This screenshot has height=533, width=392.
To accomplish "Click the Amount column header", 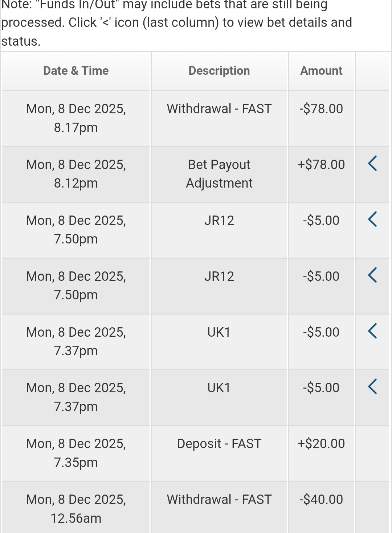I will pyautogui.click(x=321, y=71).
